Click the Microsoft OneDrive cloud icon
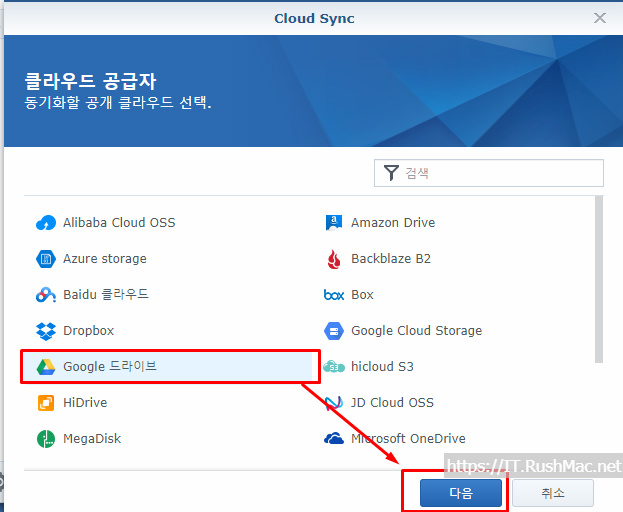The height and width of the screenshot is (512, 623). point(334,439)
